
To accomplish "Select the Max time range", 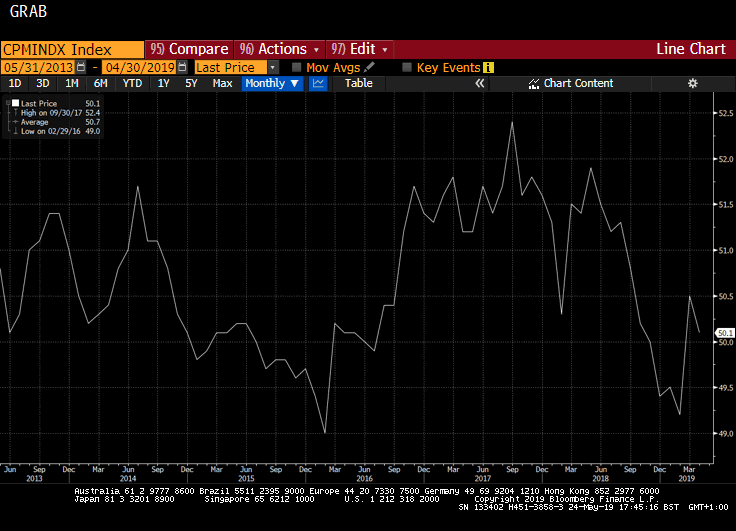I will [222, 84].
